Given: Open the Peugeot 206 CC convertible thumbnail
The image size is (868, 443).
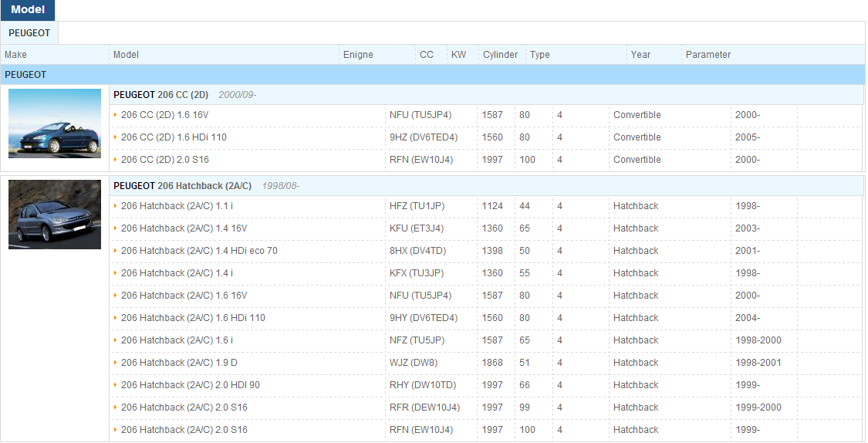Looking at the screenshot, I should click(55, 123).
